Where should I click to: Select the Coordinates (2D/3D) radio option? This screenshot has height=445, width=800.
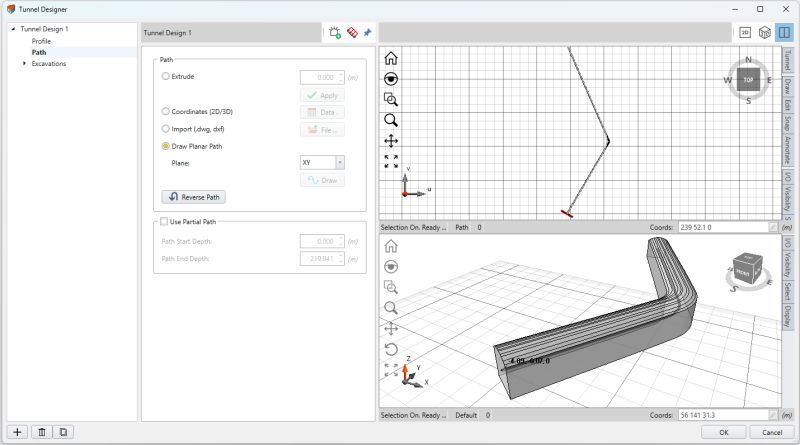point(165,111)
